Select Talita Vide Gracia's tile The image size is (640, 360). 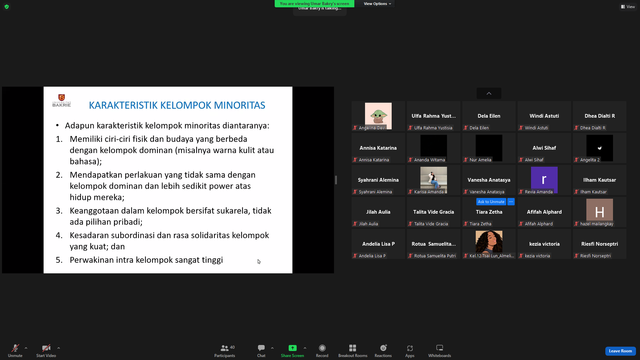click(433, 212)
